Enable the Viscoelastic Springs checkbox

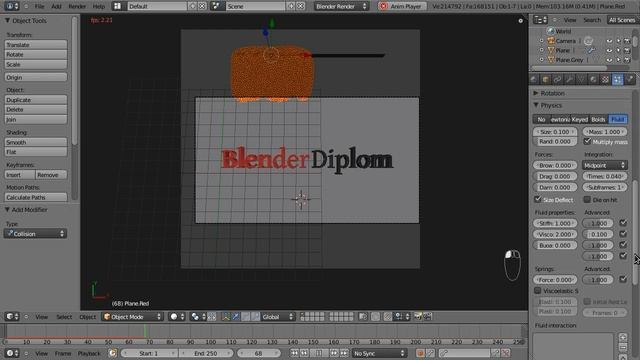[x=538, y=291]
